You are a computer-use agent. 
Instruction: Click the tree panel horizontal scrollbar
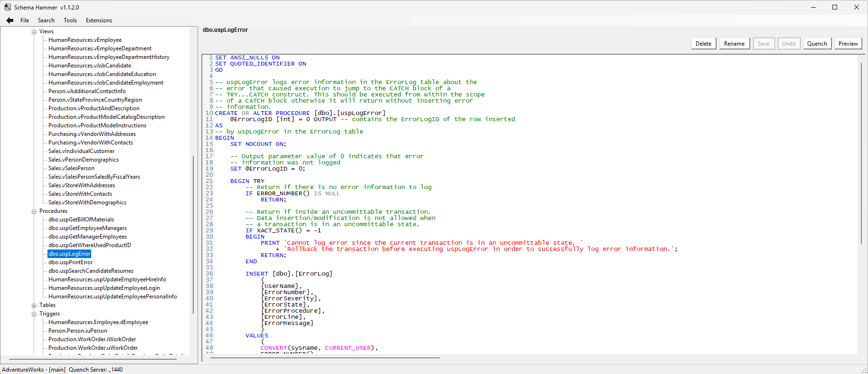coord(93,359)
